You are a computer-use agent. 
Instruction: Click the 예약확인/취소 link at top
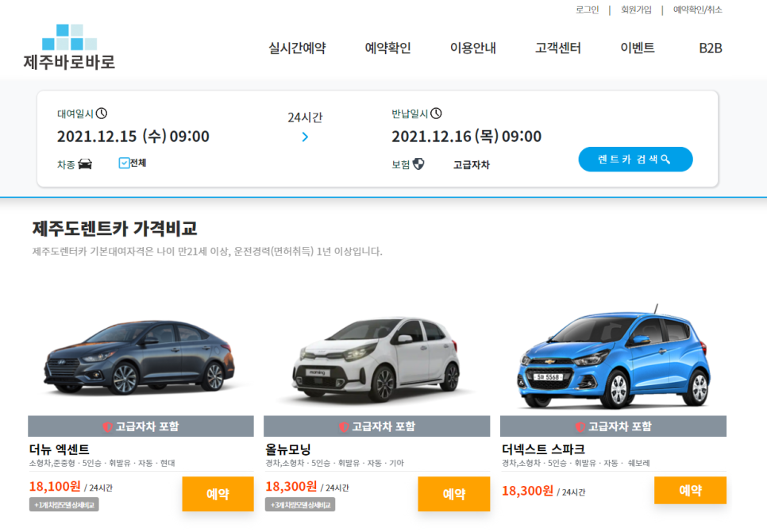(698, 10)
